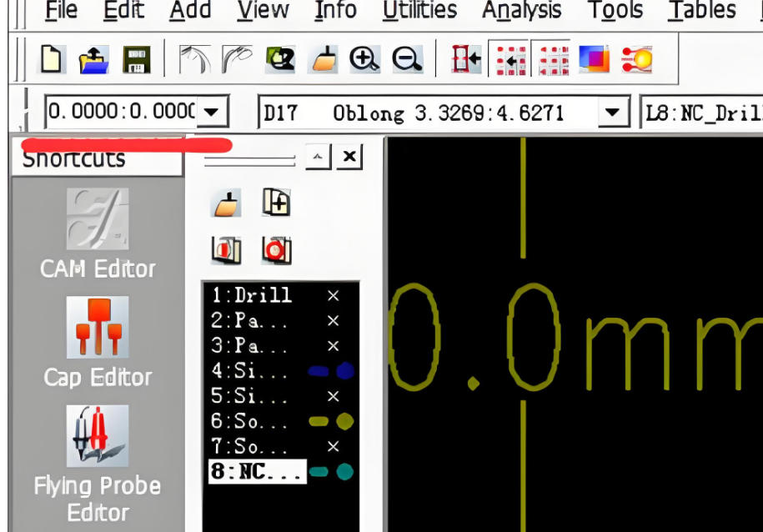Select layer 7:So in list

click(x=248, y=447)
